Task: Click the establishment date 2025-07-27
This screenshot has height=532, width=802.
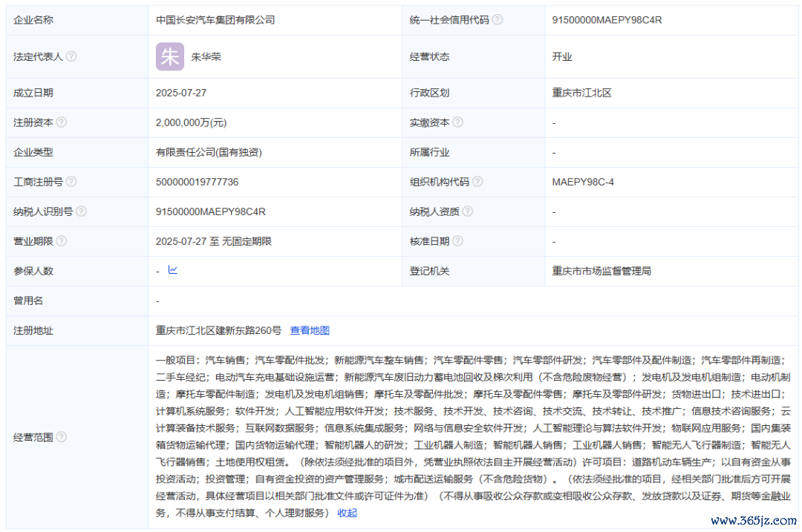Action: point(181,93)
